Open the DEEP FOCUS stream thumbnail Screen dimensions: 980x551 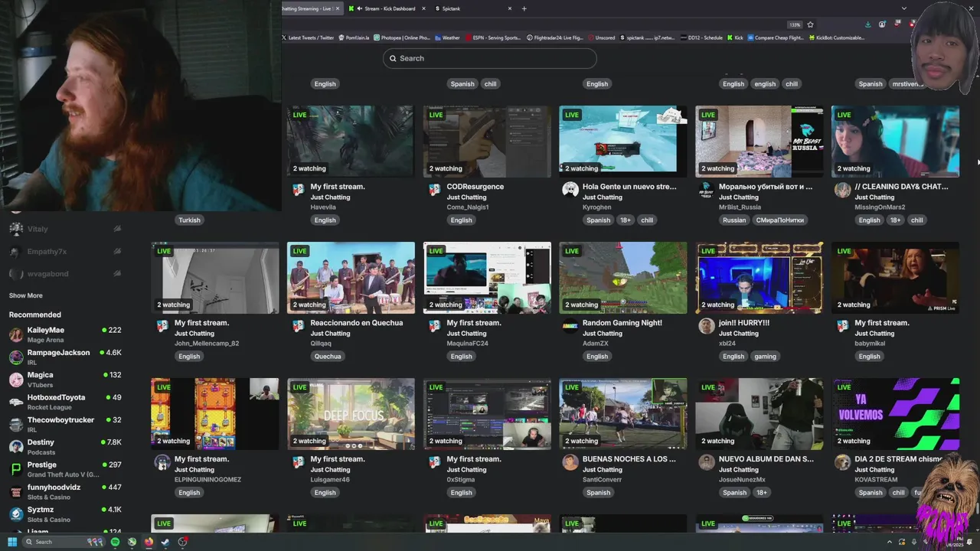pyautogui.click(x=351, y=414)
